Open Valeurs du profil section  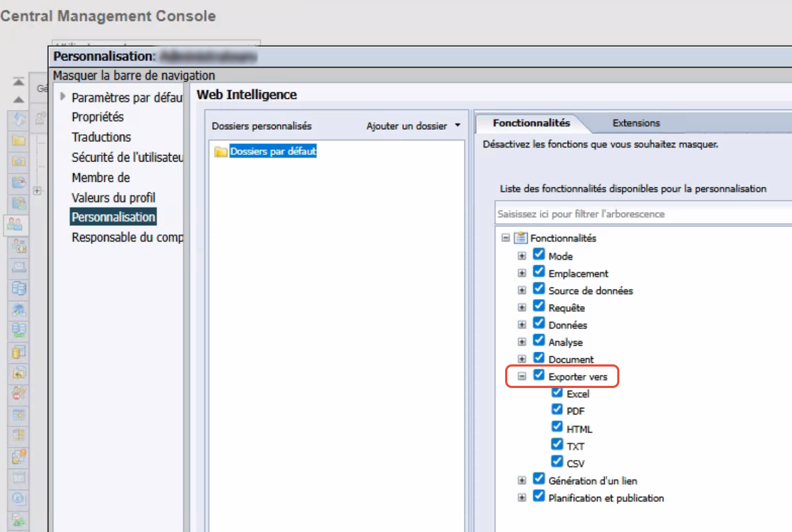113,198
